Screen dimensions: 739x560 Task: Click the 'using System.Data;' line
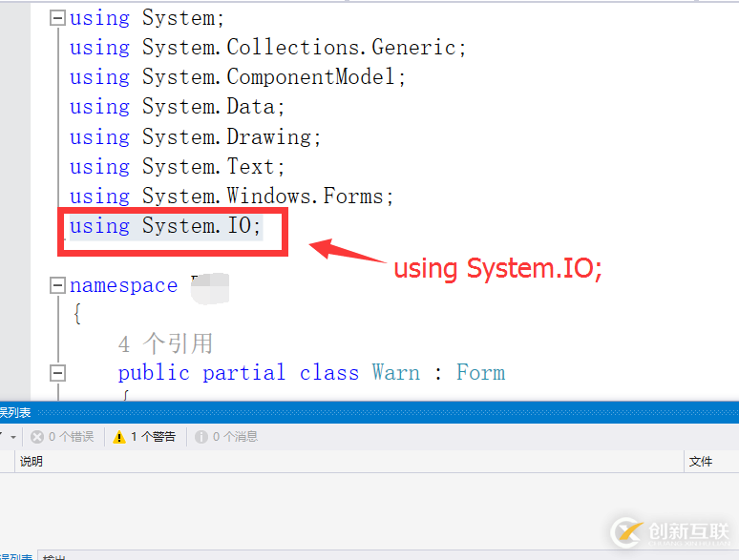coord(178,107)
